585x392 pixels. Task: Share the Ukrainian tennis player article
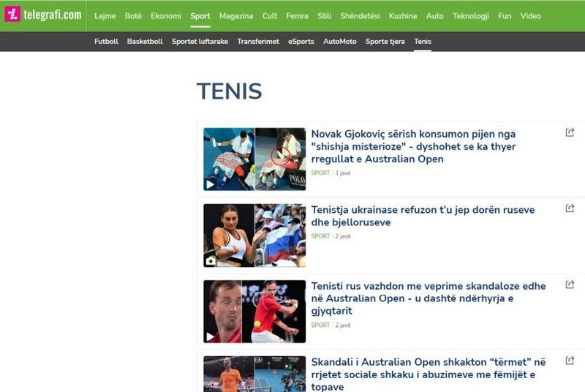(x=570, y=208)
